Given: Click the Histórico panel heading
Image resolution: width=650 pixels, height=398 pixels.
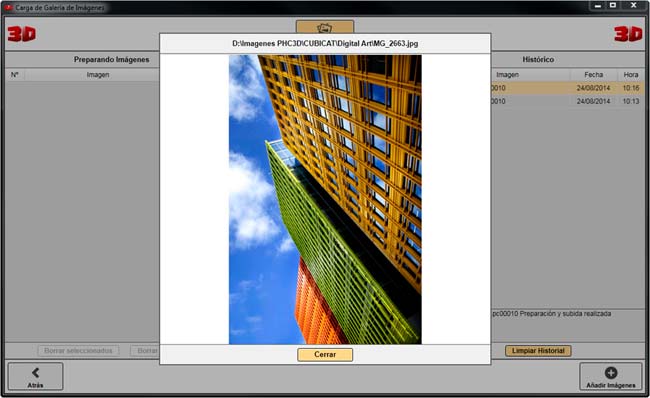Looking at the screenshot, I should (538, 59).
